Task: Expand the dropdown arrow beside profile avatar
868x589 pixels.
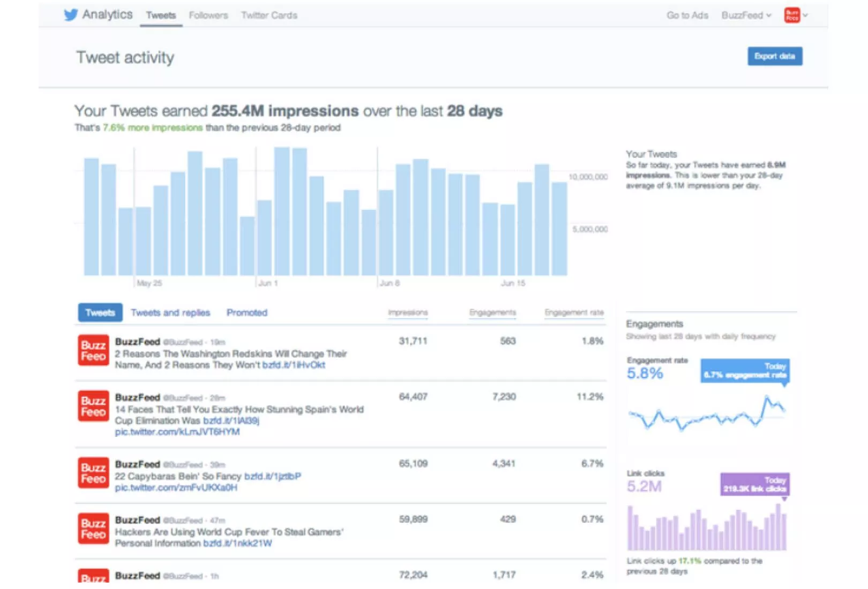Action: click(805, 15)
